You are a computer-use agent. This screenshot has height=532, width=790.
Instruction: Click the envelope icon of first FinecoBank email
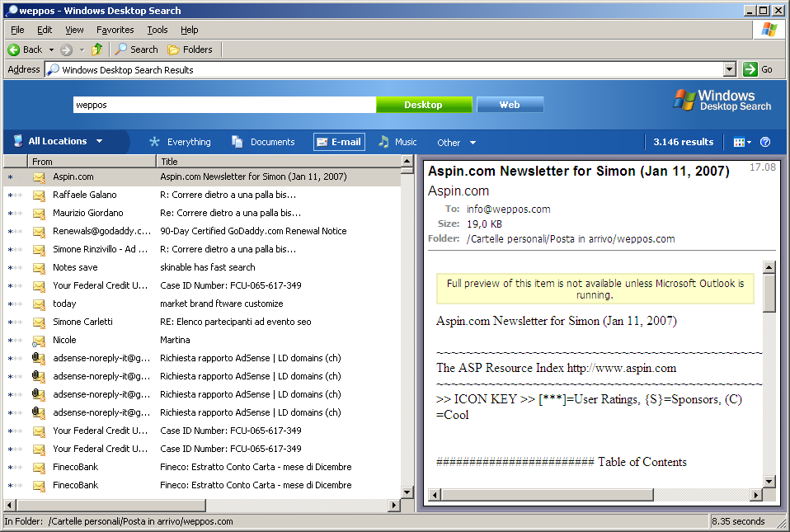pos(39,467)
